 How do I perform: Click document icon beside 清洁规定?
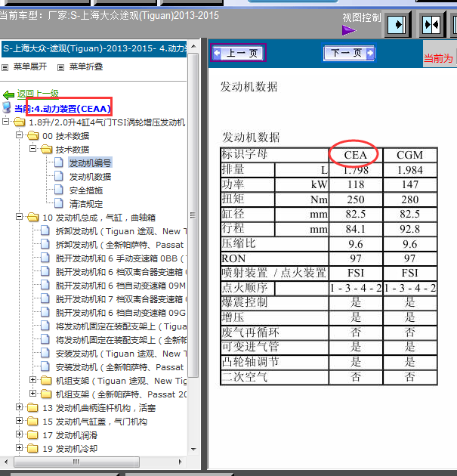[59, 203]
